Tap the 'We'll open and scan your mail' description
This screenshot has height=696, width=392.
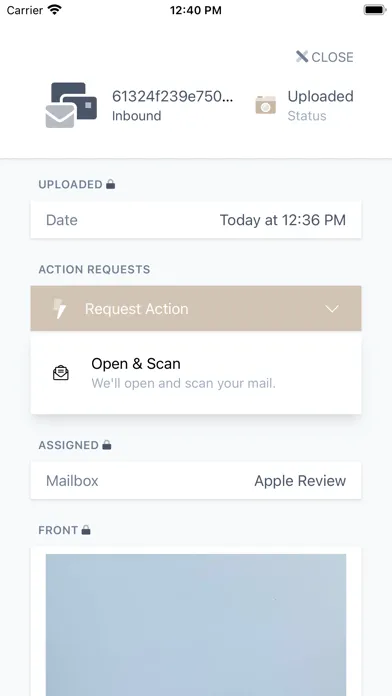[x=183, y=383]
